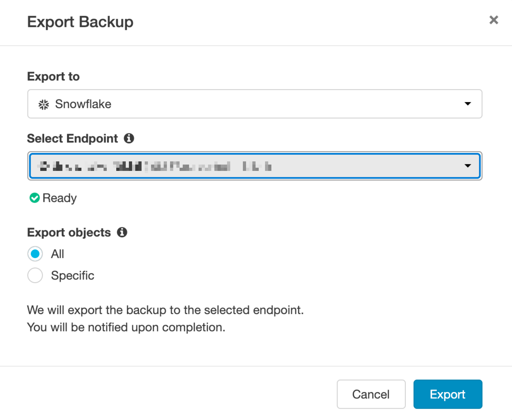Screen dimensions: 512x420
Task: Click the Export to field label
Action: (x=53, y=76)
